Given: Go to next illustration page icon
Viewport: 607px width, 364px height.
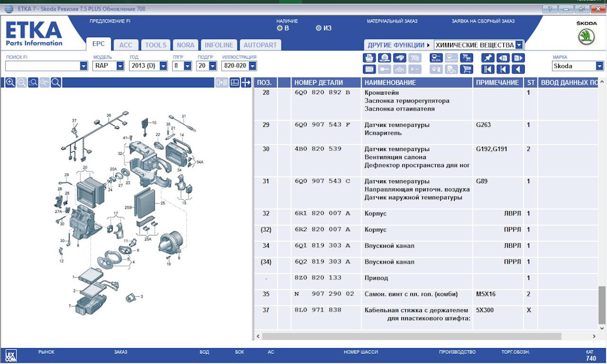Looking at the screenshot, I should pyautogui.click(x=518, y=58).
